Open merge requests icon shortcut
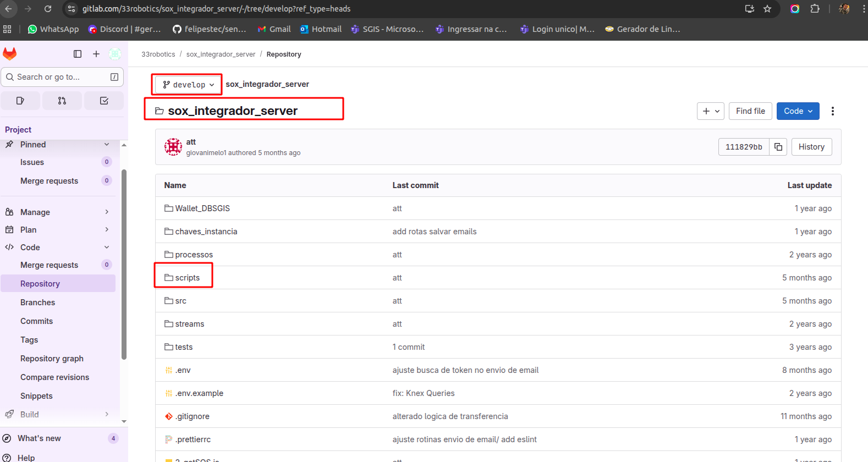The image size is (868, 462). pyautogui.click(x=62, y=101)
